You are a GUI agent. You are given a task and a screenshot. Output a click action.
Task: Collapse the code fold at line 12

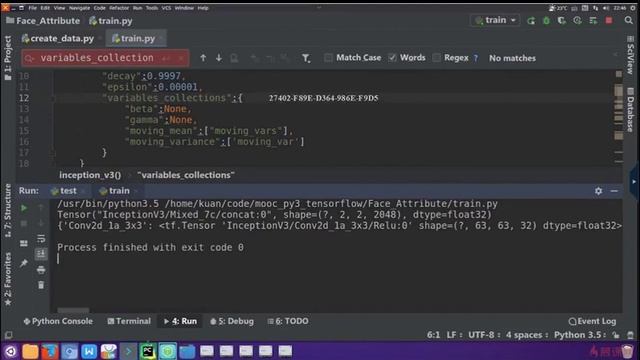53,98
